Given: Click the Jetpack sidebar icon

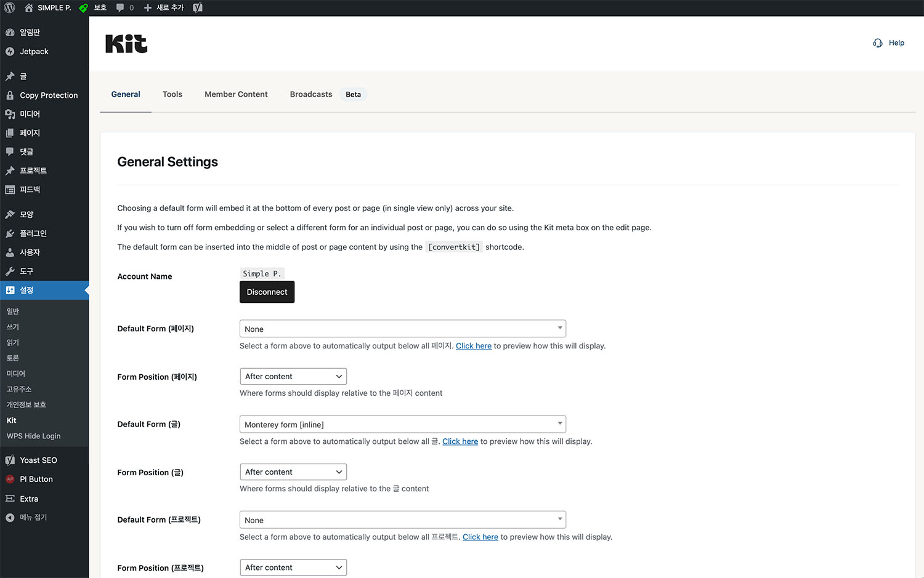Looking at the screenshot, I should pyautogui.click(x=10, y=52).
